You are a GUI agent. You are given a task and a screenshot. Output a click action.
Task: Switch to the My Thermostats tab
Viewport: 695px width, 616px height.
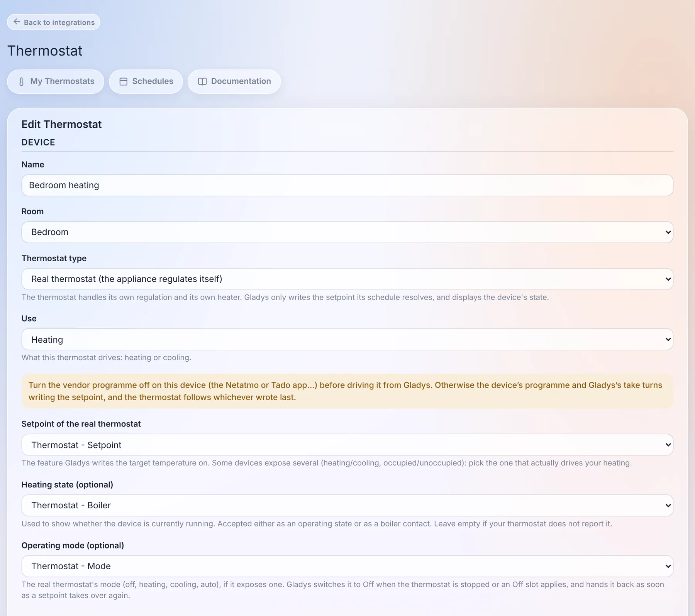coord(56,81)
